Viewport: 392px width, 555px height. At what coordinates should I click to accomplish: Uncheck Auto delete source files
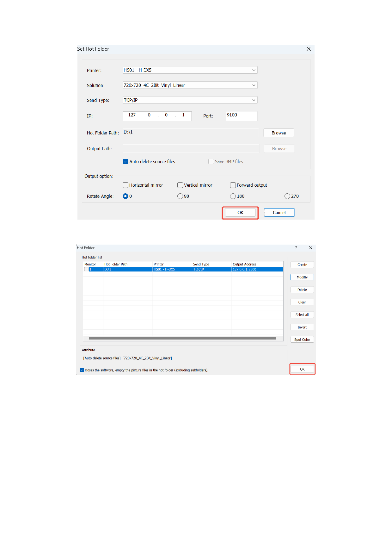coord(126,162)
